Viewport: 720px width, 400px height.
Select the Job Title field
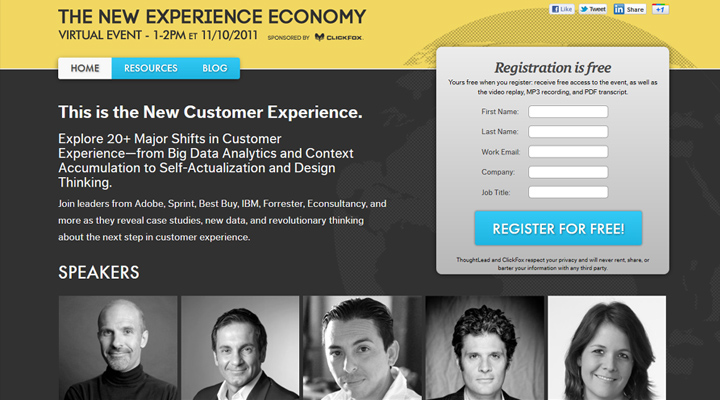[x=568, y=192]
